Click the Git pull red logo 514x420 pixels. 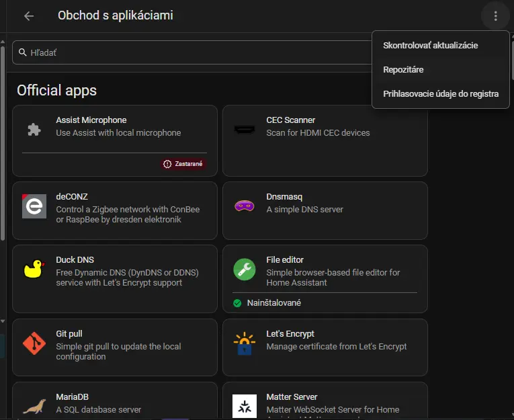(34, 343)
